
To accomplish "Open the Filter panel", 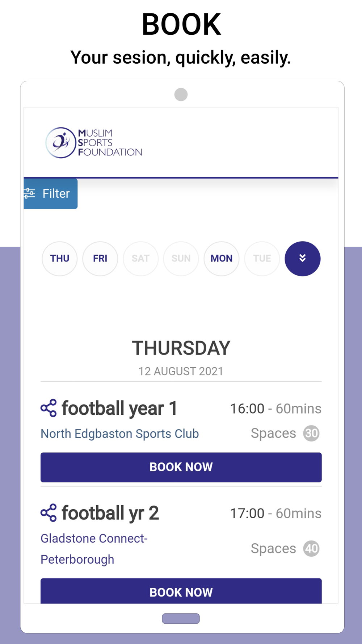I will [x=51, y=194].
